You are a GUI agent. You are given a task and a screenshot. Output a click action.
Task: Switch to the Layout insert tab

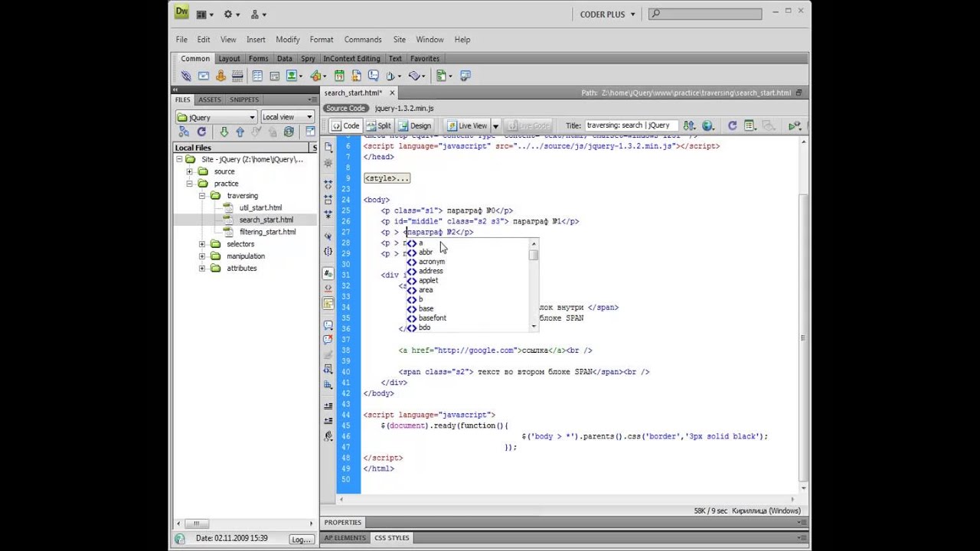coord(229,58)
